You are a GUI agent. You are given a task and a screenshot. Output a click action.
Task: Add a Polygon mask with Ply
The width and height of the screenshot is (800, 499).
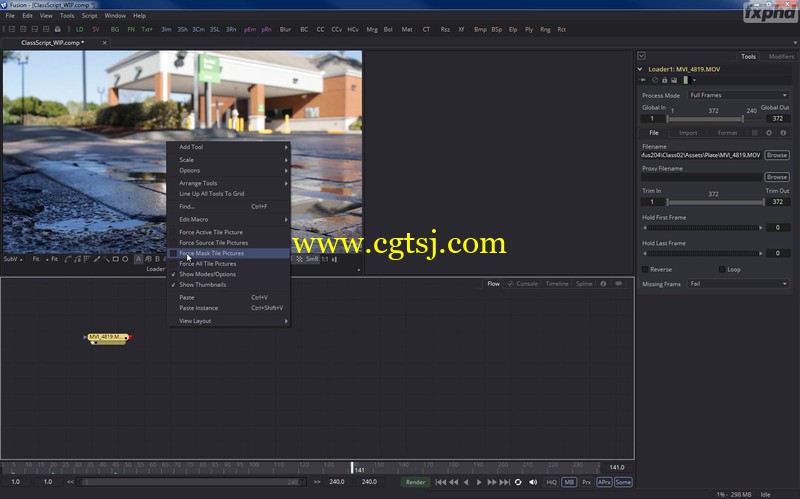click(529, 30)
